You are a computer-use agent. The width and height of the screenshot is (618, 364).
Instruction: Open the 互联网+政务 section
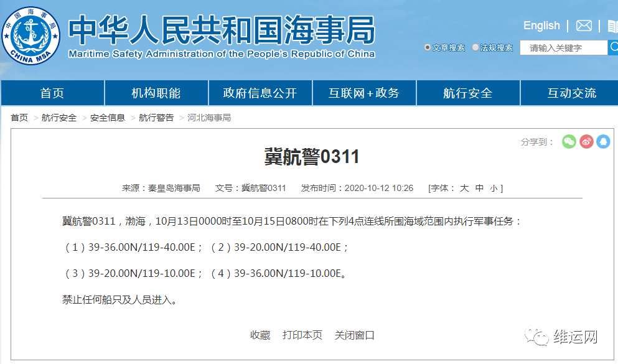[363, 92]
